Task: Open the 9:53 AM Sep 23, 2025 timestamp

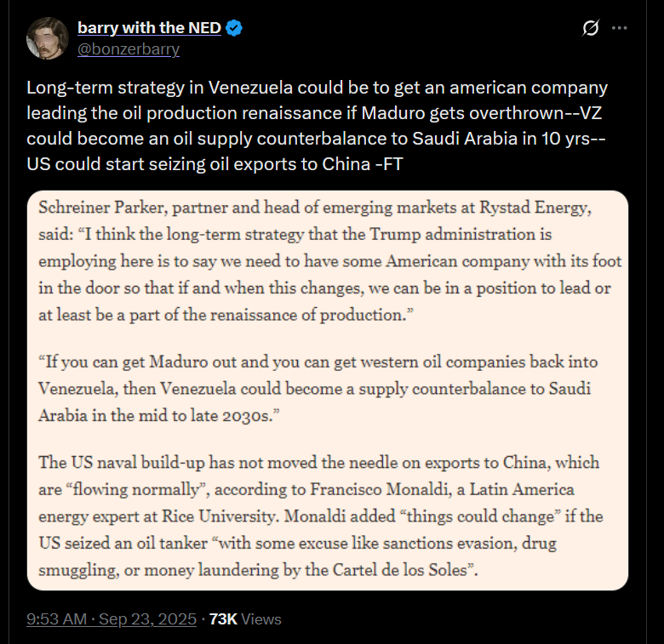Action: [x=112, y=618]
